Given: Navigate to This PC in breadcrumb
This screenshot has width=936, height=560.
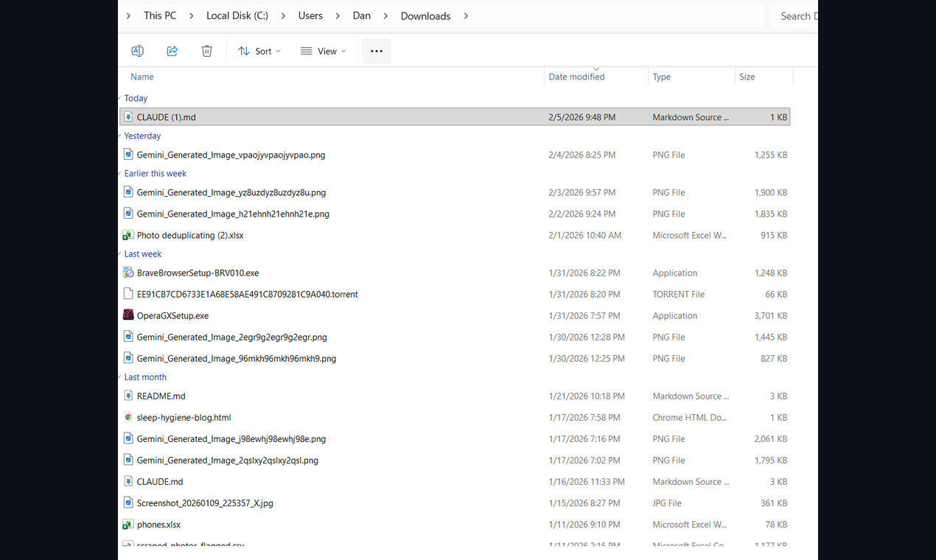Looking at the screenshot, I should click(160, 15).
